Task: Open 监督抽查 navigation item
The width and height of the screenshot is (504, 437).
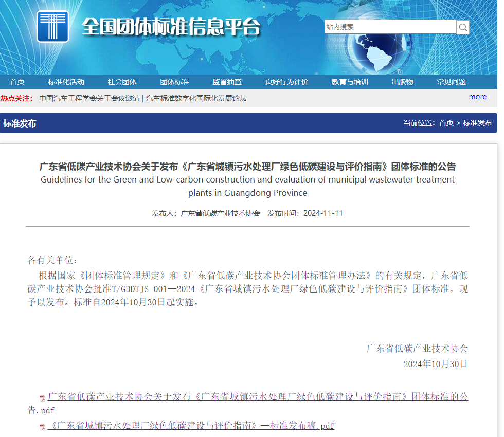Action: point(227,82)
